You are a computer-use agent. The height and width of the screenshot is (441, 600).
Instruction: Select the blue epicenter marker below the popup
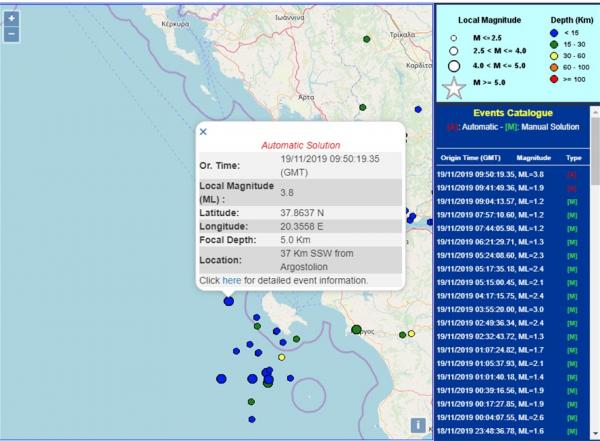(229, 300)
